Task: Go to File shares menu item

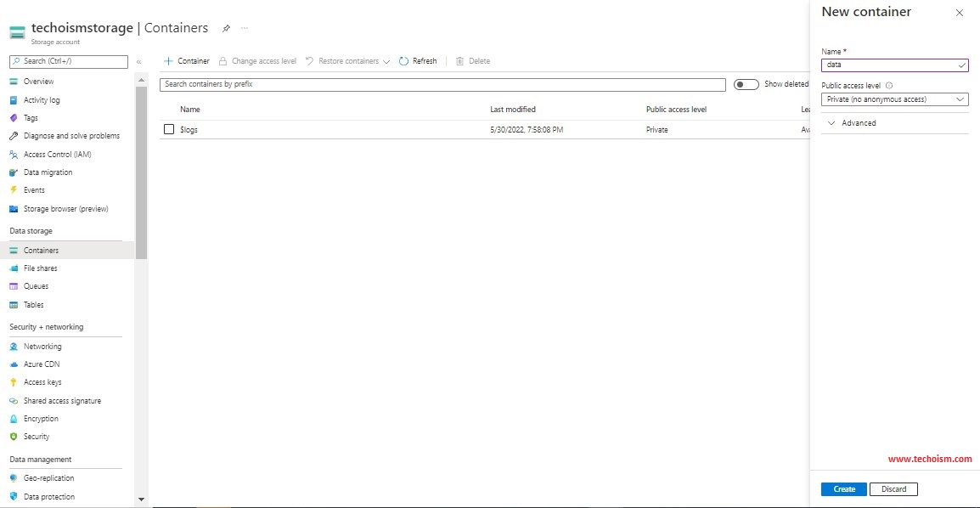Action: [41, 268]
